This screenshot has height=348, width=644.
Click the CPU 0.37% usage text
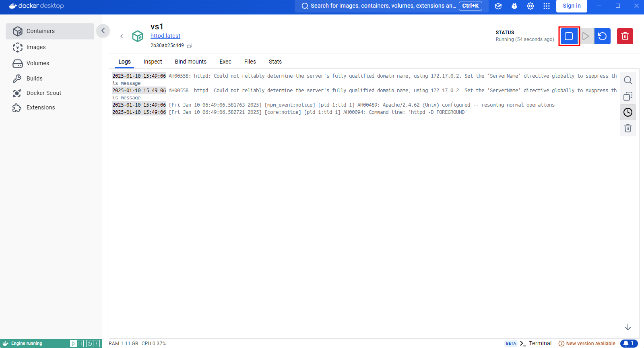[153, 344]
